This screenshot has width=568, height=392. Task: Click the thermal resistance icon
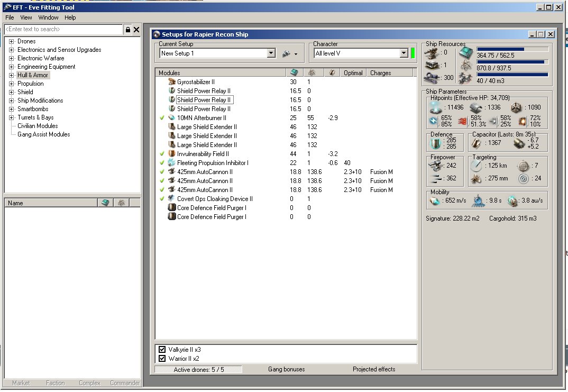coord(463,121)
